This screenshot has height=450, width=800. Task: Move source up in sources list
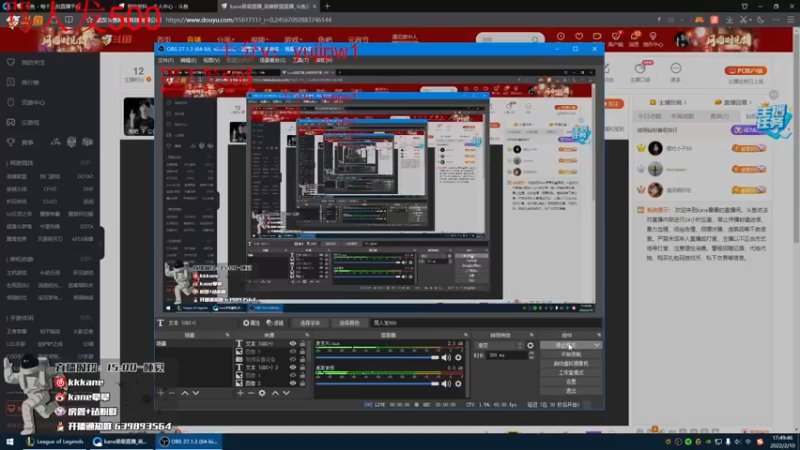pos(275,393)
